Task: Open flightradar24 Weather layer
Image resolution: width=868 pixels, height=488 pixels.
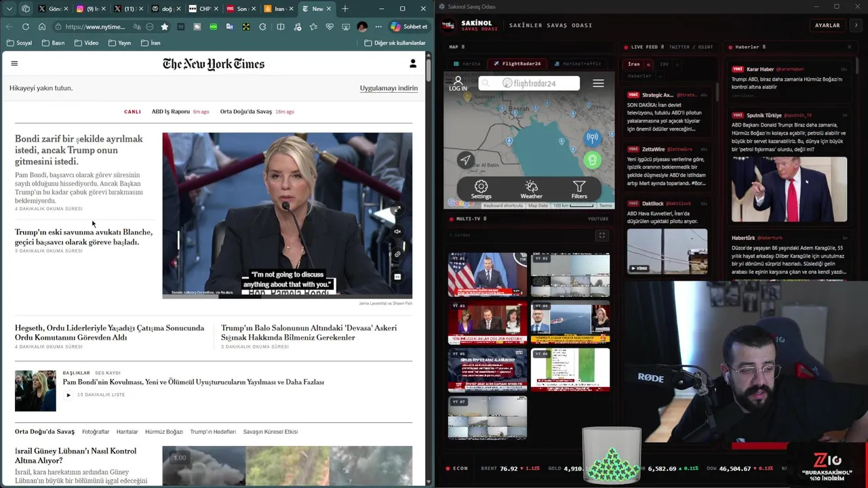Action: point(531,189)
